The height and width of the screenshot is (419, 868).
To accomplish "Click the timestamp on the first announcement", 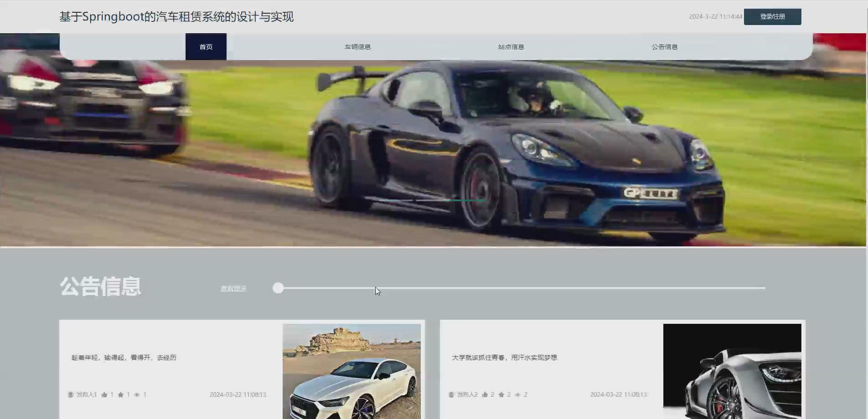I will [237, 394].
